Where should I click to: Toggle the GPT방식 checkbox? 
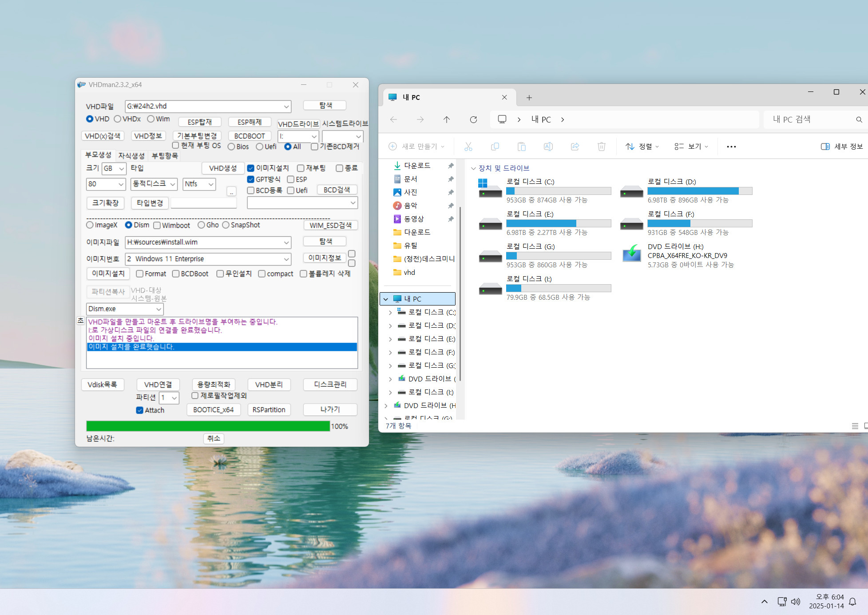tap(250, 179)
